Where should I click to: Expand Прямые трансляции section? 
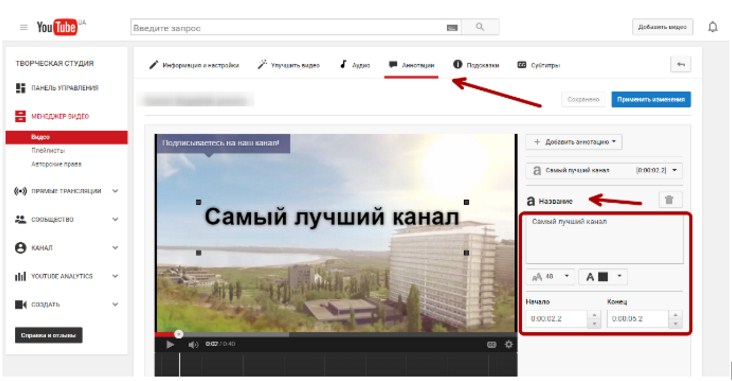click(115, 191)
